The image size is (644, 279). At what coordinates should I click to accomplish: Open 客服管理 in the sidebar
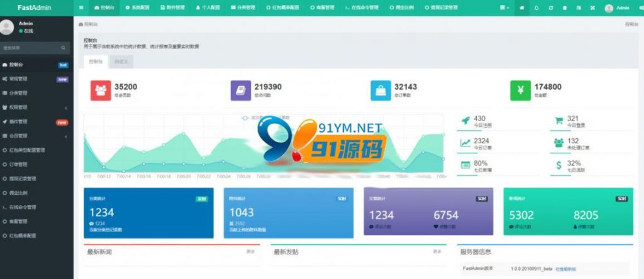(36, 222)
